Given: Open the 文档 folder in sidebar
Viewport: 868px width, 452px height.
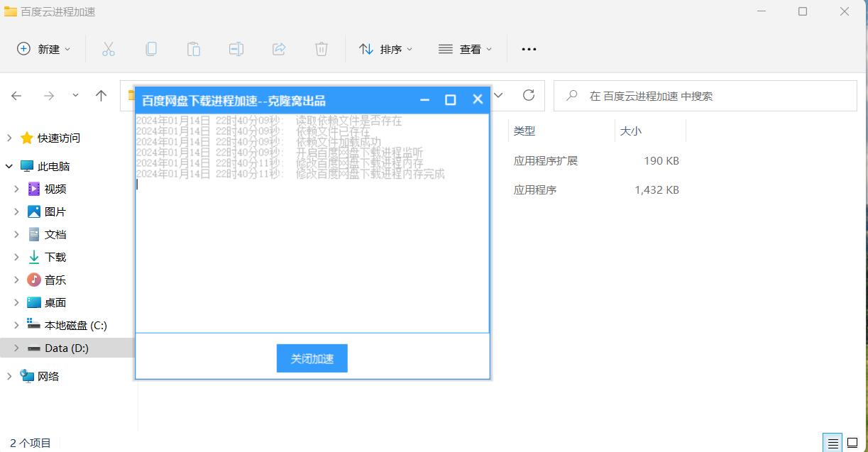Looking at the screenshot, I should point(55,234).
